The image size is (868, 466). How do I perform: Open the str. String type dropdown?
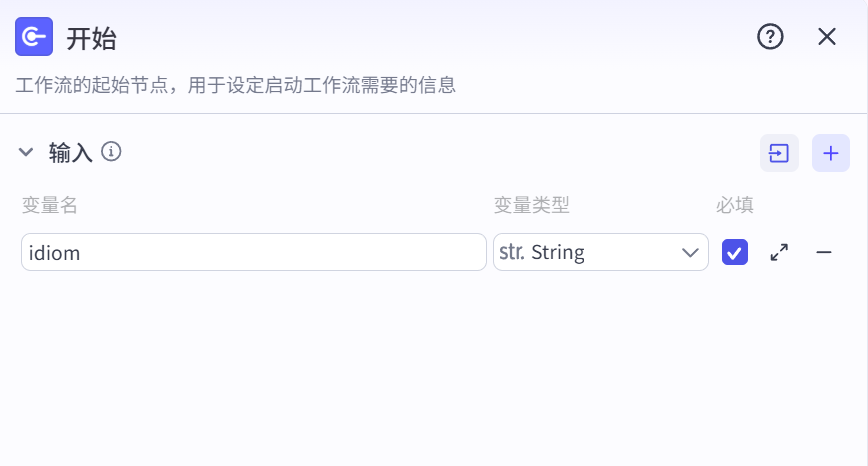pos(601,252)
